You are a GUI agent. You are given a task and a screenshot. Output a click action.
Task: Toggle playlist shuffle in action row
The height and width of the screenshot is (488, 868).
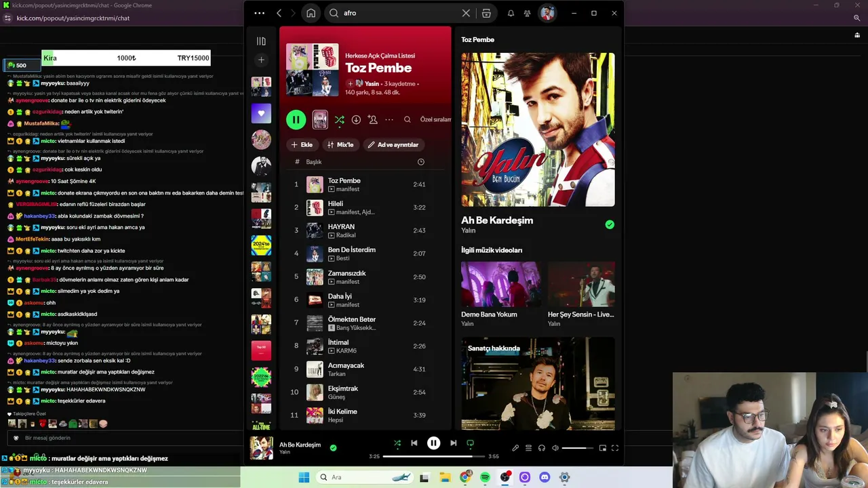click(x=339, y=120)
